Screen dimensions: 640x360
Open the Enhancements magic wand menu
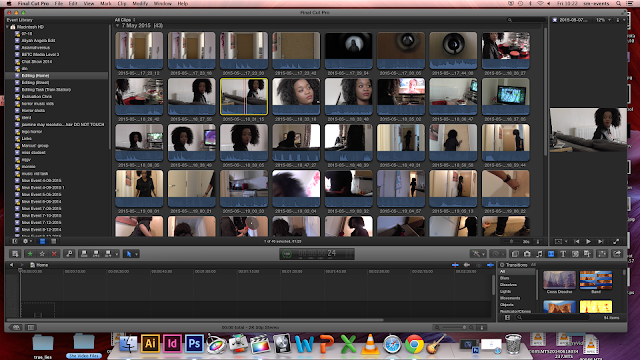[478, 254]
